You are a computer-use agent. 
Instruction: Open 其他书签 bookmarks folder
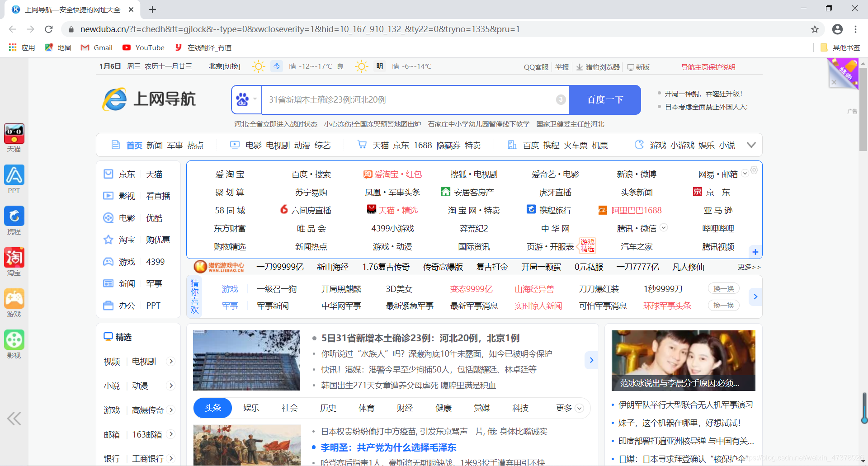click(x=840, y=47)
